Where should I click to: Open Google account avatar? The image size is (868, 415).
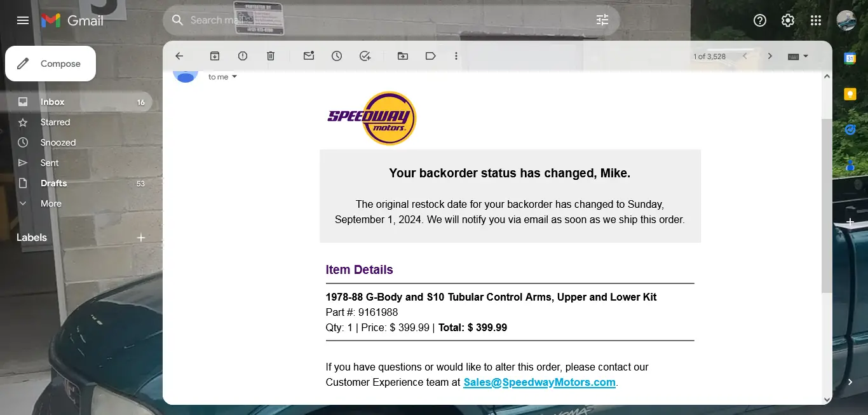point(846,20)
